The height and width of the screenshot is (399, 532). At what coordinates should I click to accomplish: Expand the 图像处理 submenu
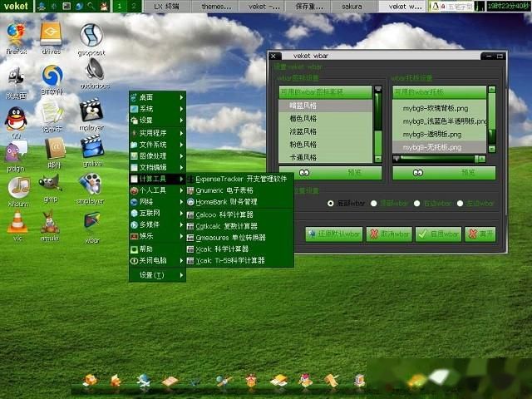[157, 156]
